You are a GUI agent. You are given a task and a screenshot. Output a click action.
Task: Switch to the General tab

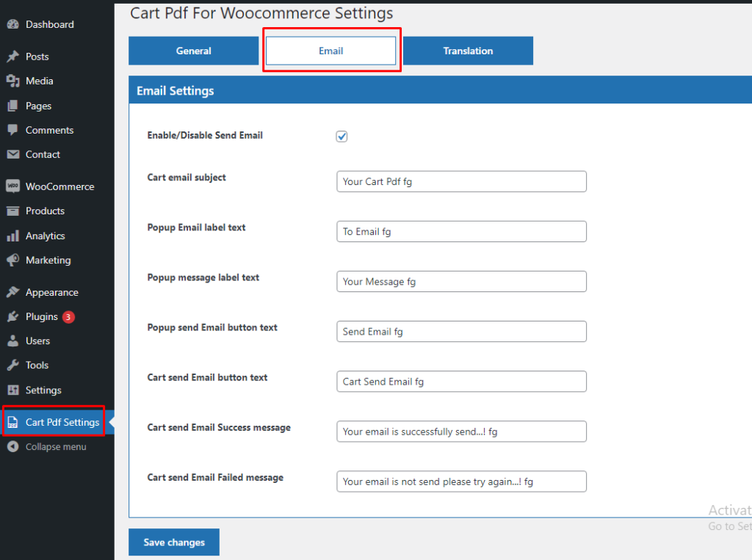(193, 51)
